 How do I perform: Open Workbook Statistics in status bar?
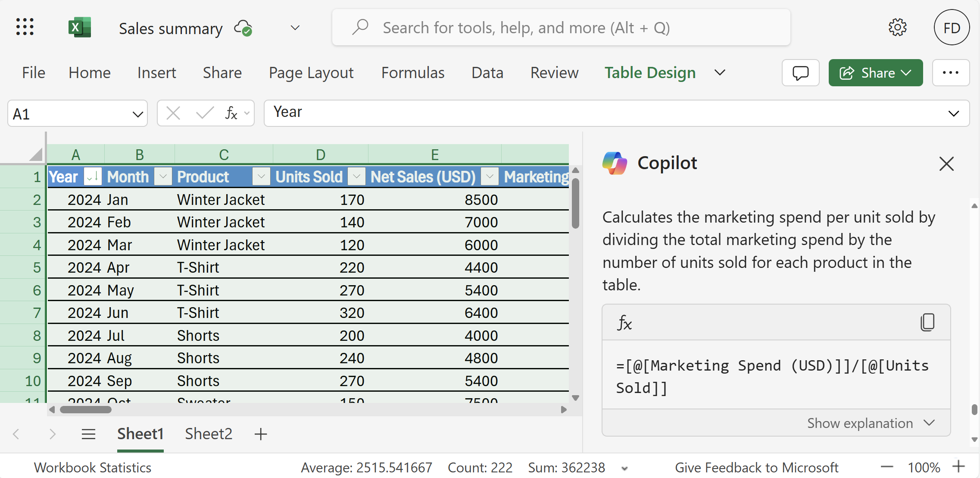pyautogui.click(x=93, y=468)
